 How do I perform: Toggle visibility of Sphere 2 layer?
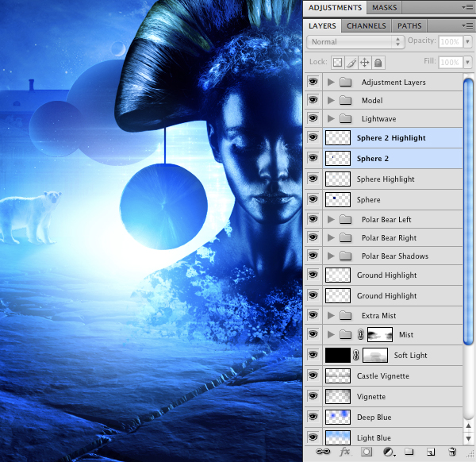(x=313, y=158)
